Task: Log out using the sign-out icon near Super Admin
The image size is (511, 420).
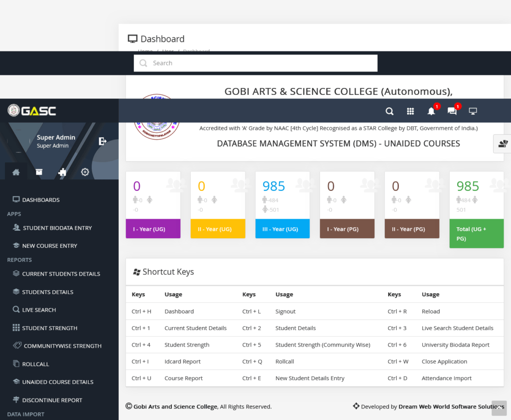Action: click(x=103, y=141)
